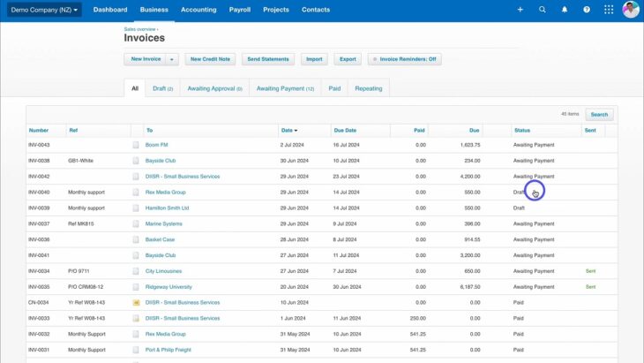The height and width of the screenshot is (363, 644).
Task: Open the City Limousines link
Action: coord(163,271)
